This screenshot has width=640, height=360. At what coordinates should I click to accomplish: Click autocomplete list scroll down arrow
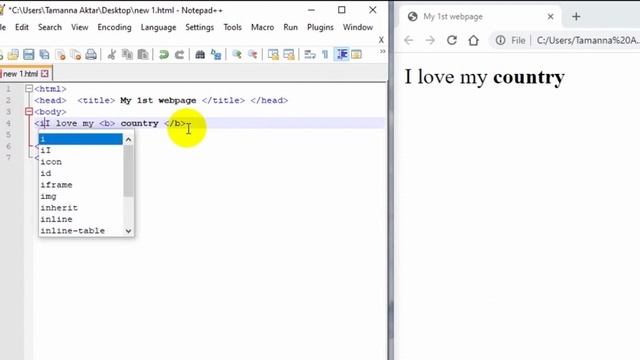tap(128, 231)
